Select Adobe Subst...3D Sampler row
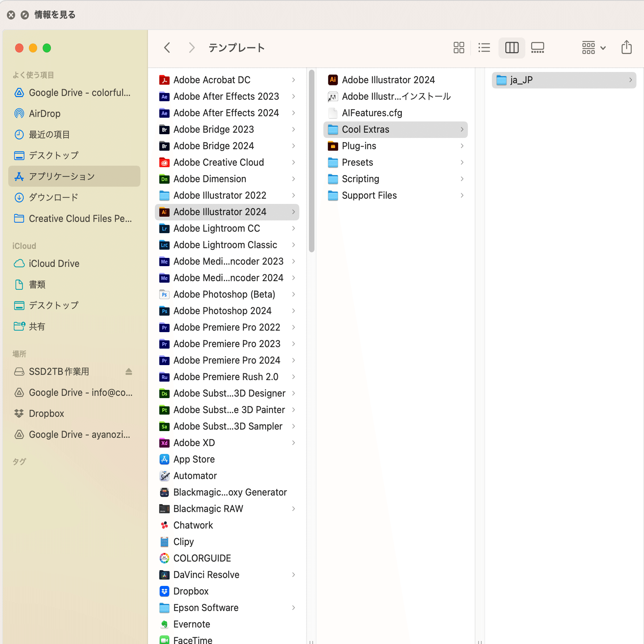Image resolution: width=644 pixels, height=644 pixels. click(x=227, y=426)
